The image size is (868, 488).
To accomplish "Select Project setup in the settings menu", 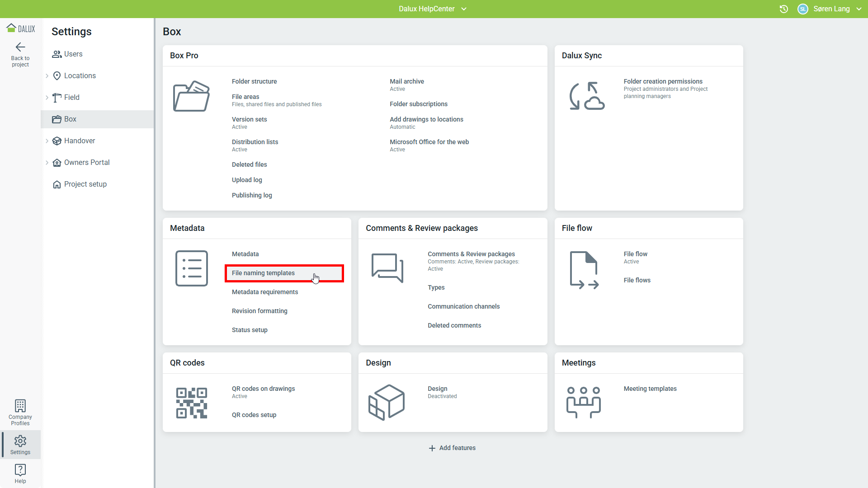I will pos(85,184).
